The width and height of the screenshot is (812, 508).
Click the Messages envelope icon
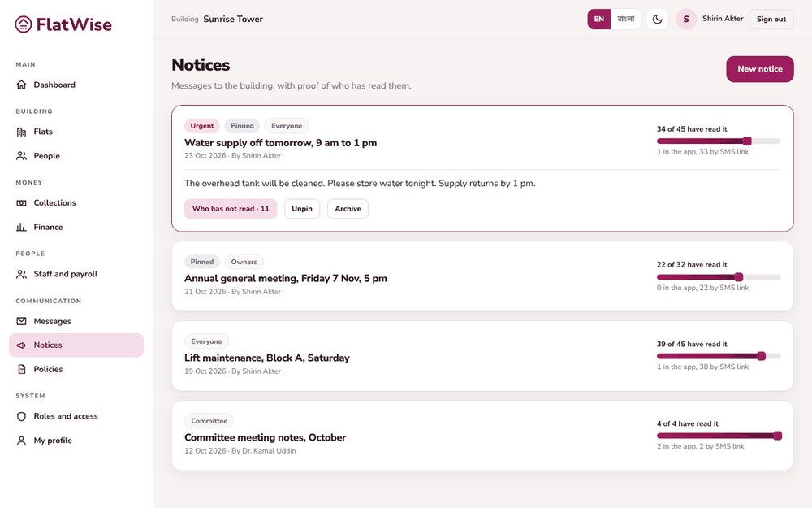click(21, 321)
